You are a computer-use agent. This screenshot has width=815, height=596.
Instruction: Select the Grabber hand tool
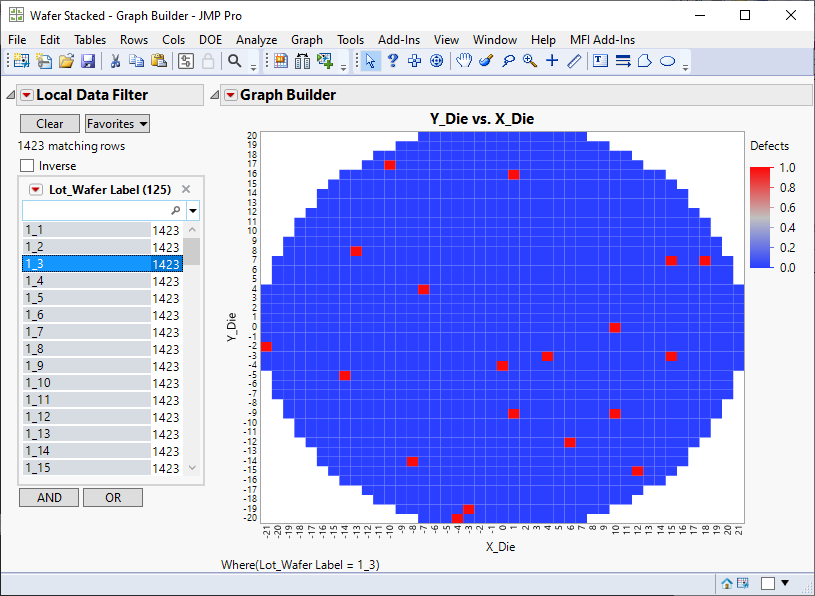coord(464,61)
